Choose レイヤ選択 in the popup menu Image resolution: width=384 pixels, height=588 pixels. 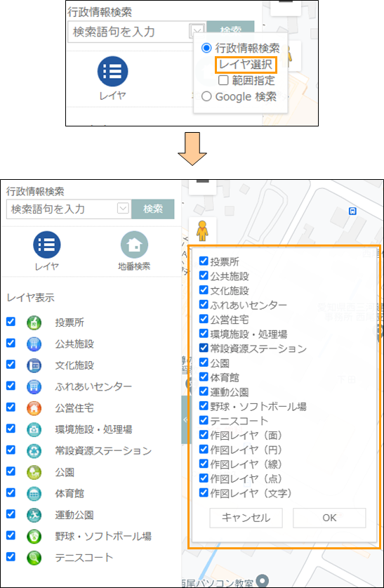(246, 65)
